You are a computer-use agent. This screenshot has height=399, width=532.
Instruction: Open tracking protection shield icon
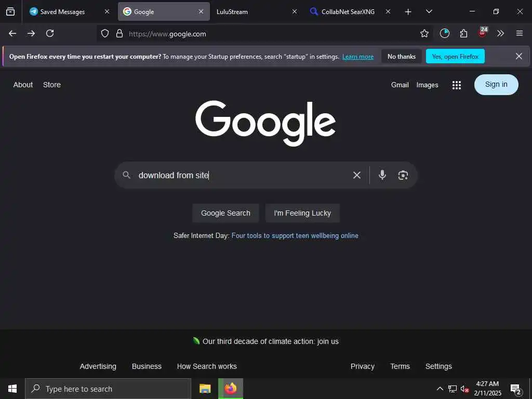pos(105,33)
